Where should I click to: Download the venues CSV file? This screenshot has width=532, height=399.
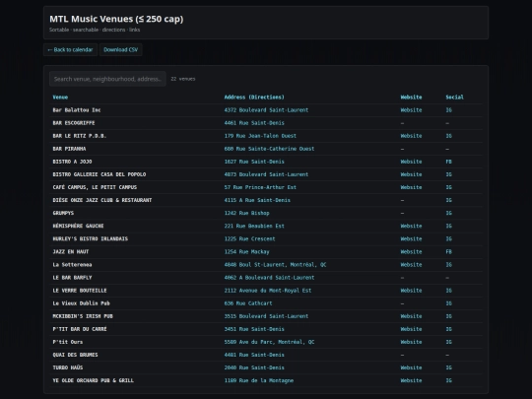[121, 49]
